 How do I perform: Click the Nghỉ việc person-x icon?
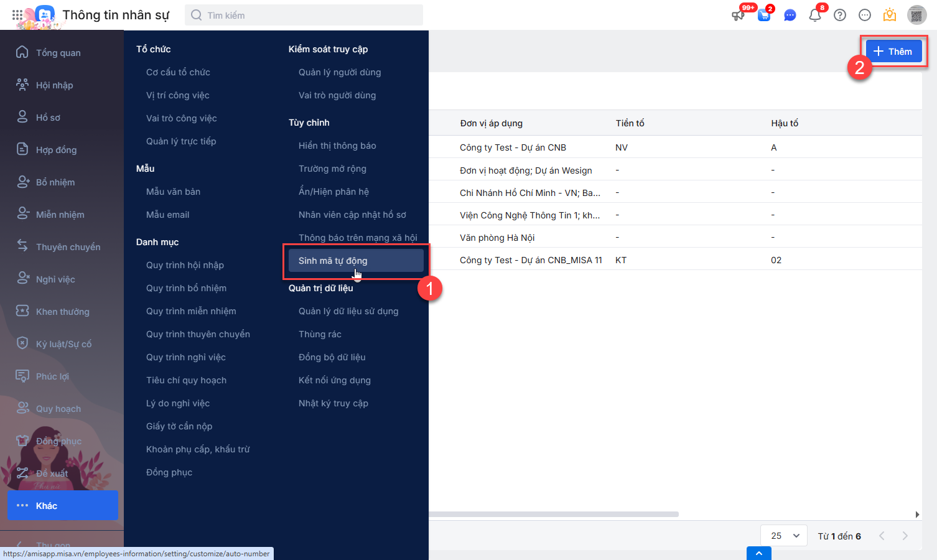[22, 279]
